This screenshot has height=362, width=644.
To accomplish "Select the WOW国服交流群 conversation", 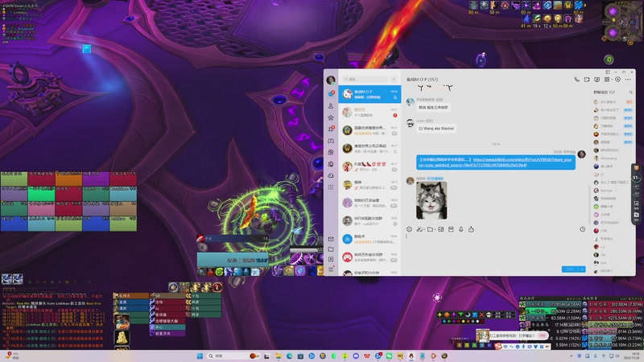I will pos(369,220).
